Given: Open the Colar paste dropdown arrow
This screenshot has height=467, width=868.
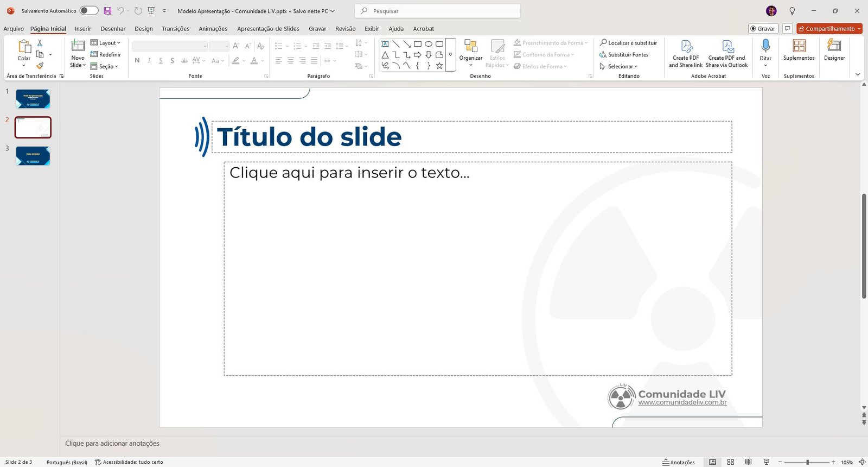Looking at the screenshot, I should click(24, 65).
